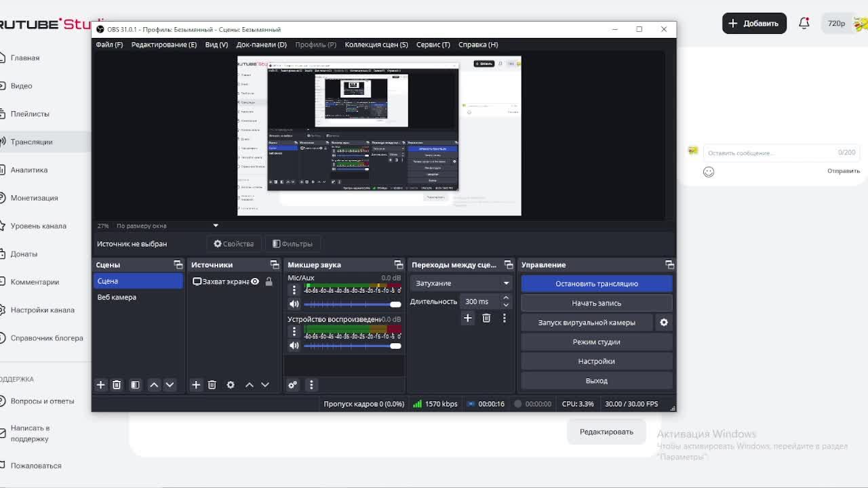Increase transition duration with up arrow

tap(505, 298)
